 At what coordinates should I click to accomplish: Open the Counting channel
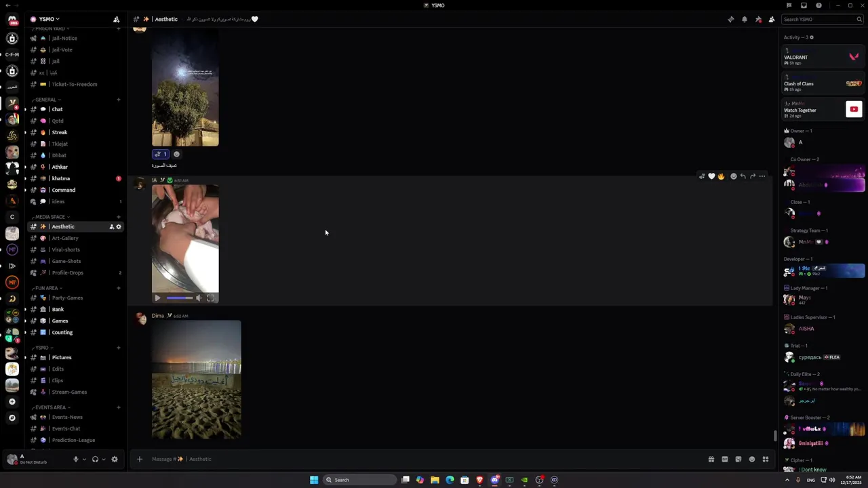pyautogui.click(x=76, y=332)
